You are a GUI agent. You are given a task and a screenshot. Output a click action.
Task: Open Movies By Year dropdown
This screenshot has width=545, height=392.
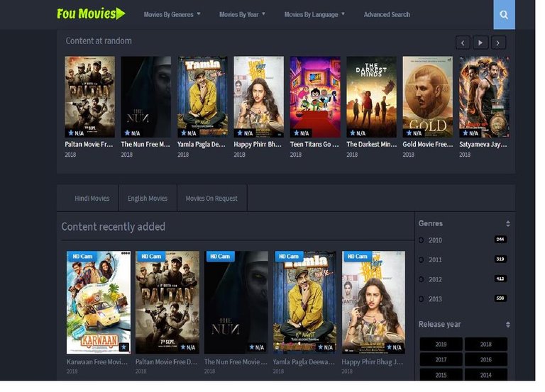point(242,15)
